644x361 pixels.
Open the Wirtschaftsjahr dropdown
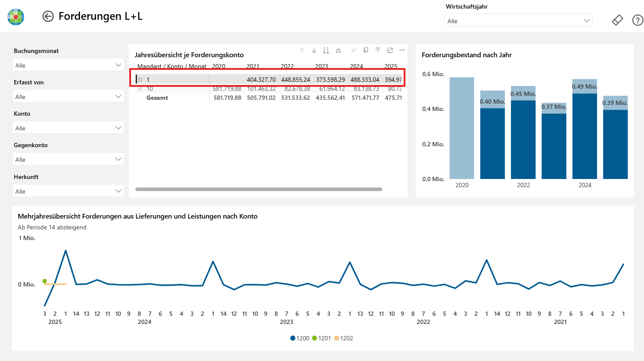(518, 21)
